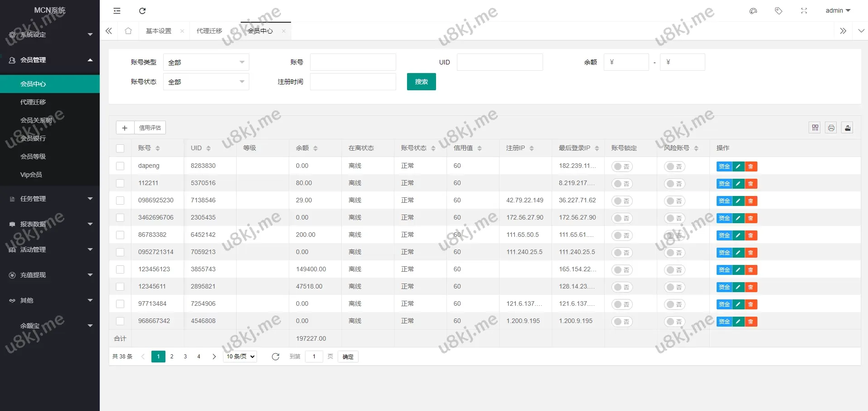Click the green 搜索 button
The height and width of the screenshot is (411, 868).
point(421,82)
